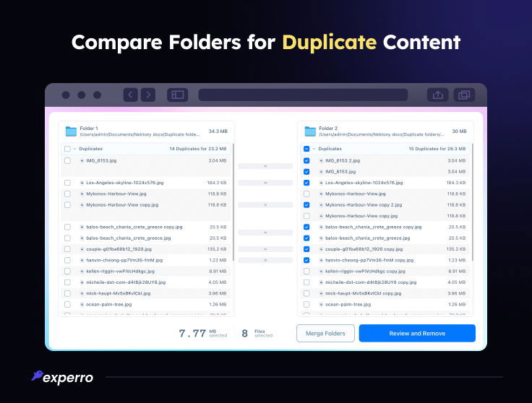Click the 30 MB folder size
Viewport: 532px width, 403px height.
[x=459, y=131]
